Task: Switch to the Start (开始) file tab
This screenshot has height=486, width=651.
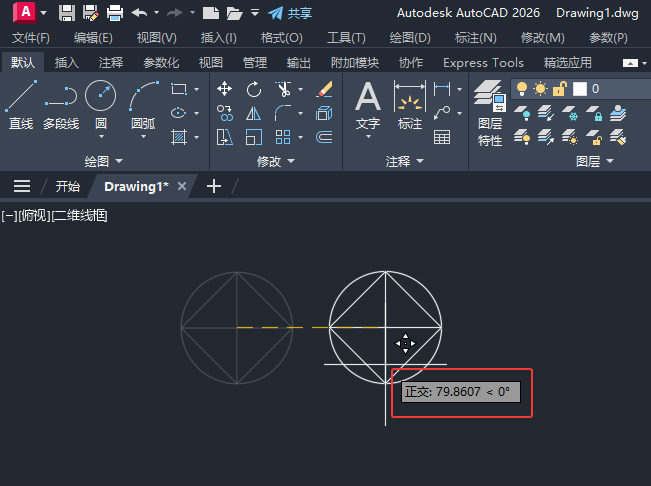Action: [x=68, y=186]
